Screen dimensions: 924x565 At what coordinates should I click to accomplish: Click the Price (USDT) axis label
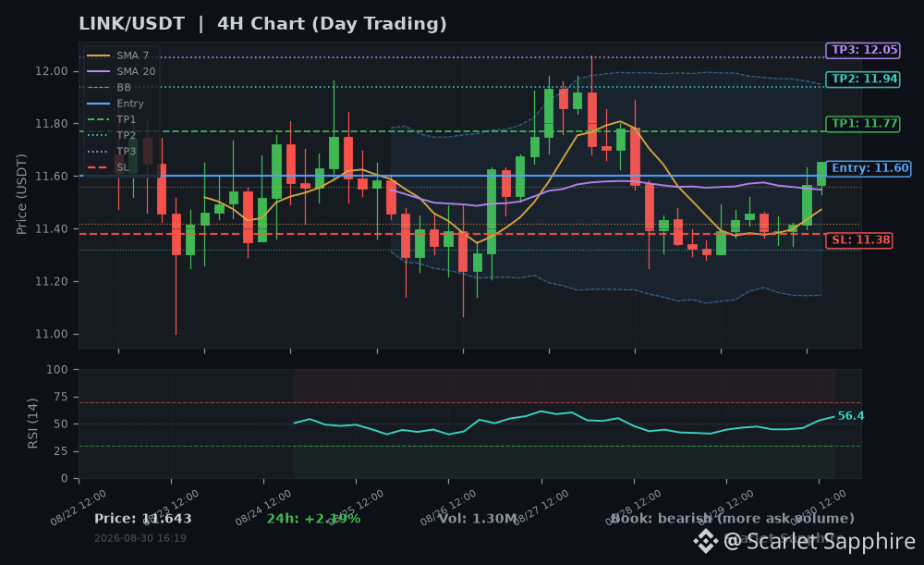point(21,194)
